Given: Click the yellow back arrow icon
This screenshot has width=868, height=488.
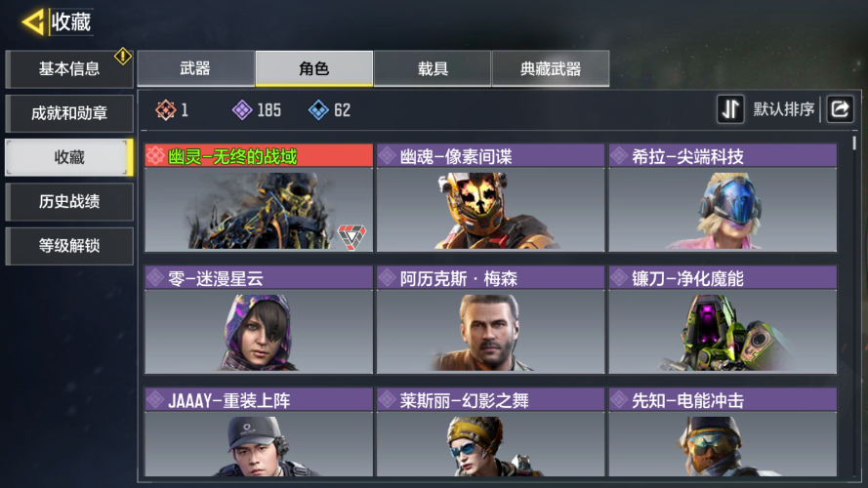Looking at the screenshot, I should pyautogui.click(x=32, y=22).
